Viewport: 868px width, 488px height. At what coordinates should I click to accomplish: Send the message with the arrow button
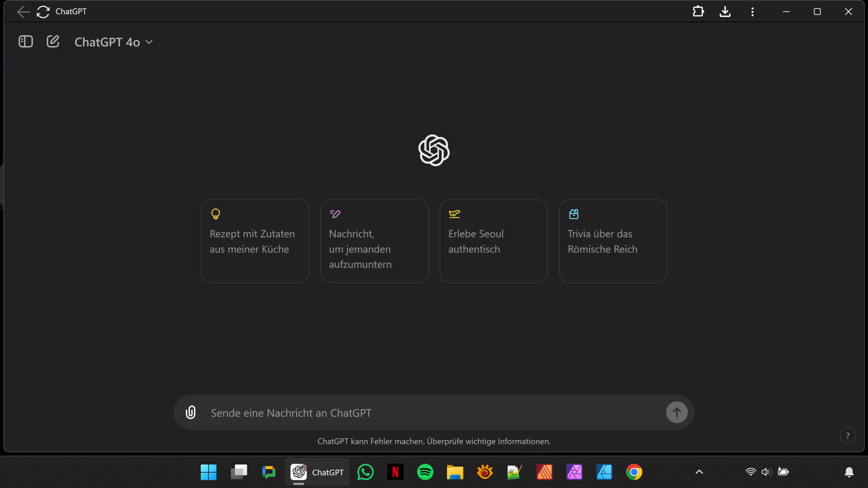pyautogui.click(x=676, y=412)
